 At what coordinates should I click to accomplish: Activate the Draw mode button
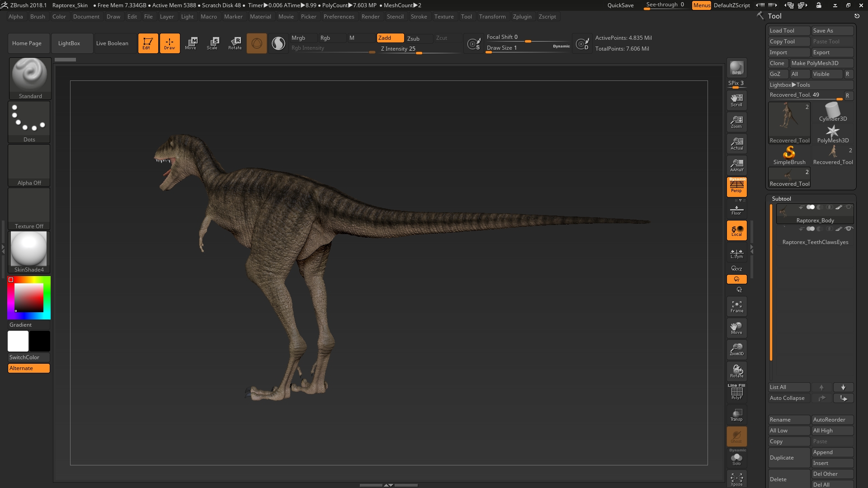[x=170, y=43]
